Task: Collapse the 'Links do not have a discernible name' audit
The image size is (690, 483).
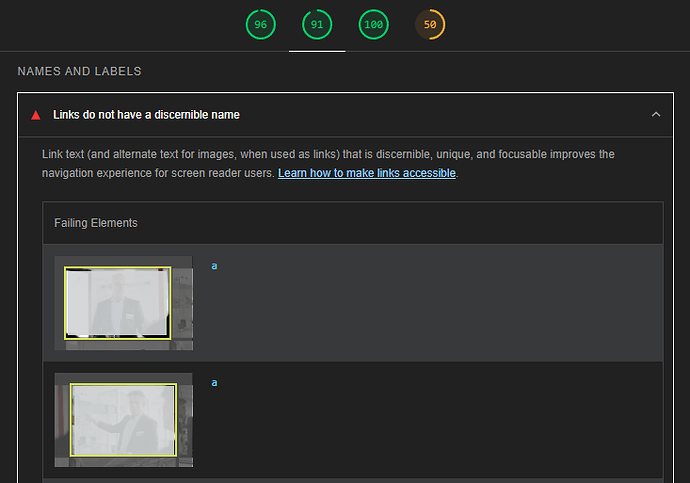Action: click(656, 114)
